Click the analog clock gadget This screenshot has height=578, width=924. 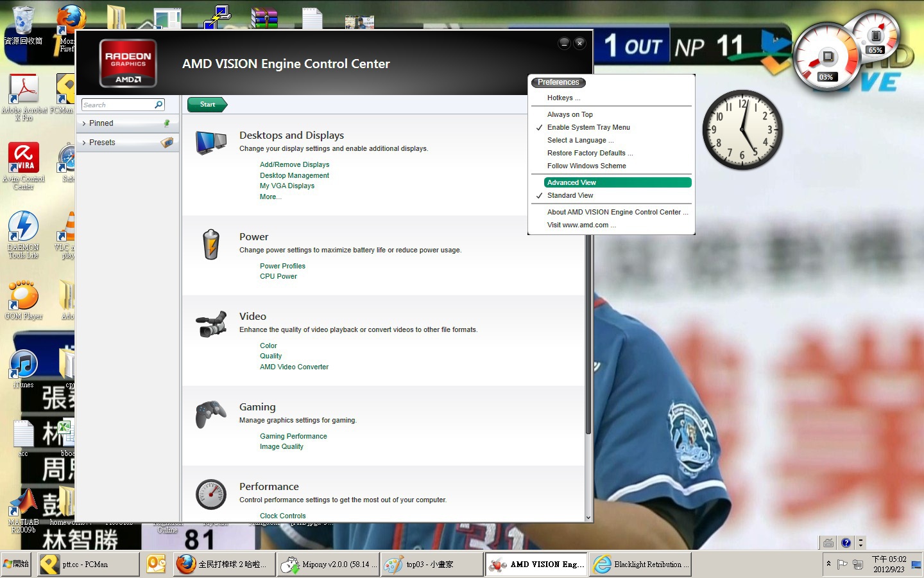click(x=742, y=130)
